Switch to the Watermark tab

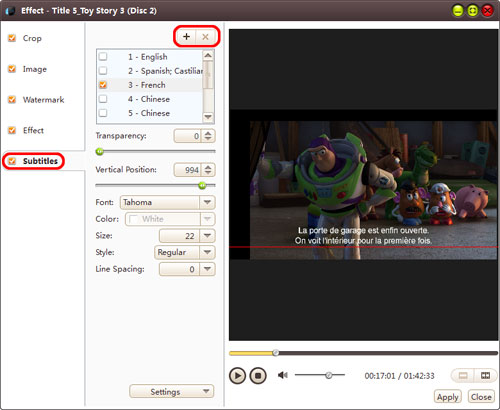coord(43,100)
